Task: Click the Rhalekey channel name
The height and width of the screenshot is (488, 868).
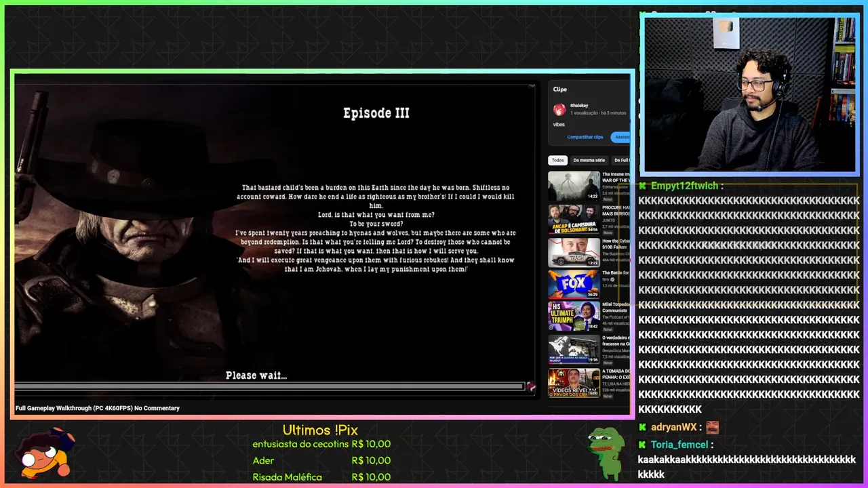Action: (x=579, y=106)
